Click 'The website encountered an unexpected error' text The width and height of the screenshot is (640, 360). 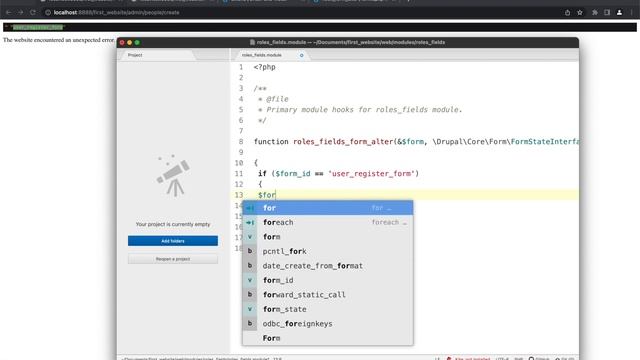point(58,40)
